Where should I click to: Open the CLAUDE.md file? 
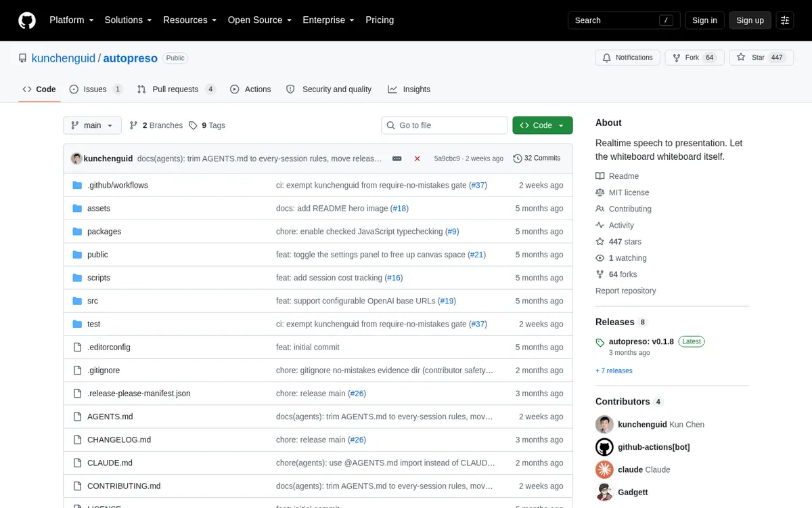click(110, 463)
